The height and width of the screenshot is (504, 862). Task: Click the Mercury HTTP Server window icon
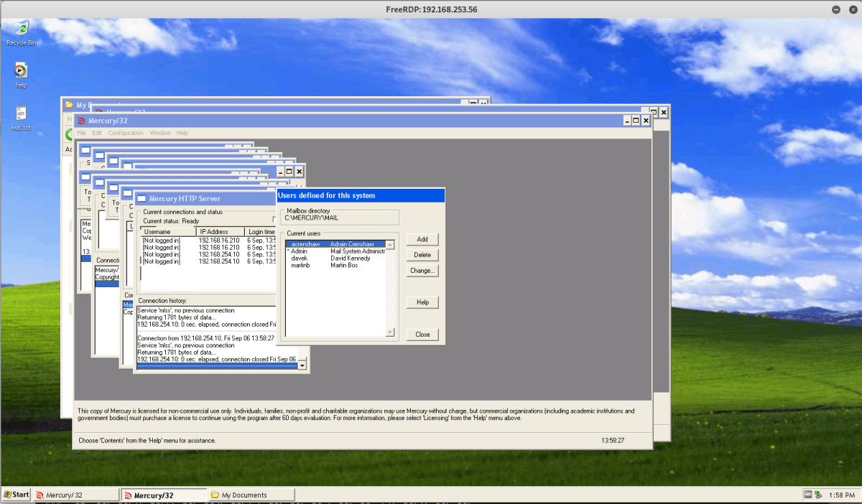point(142,198)
